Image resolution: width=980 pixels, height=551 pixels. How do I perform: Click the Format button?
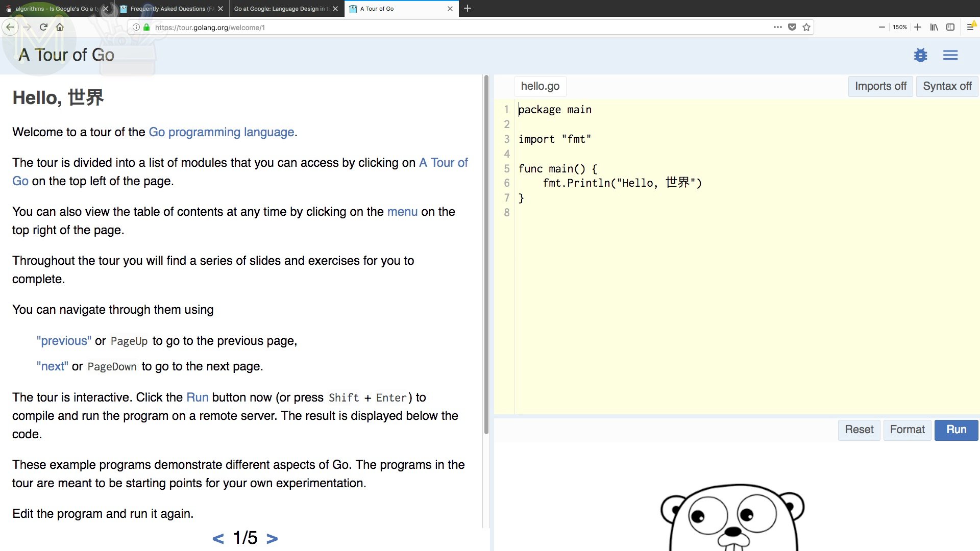click(907, 430)
